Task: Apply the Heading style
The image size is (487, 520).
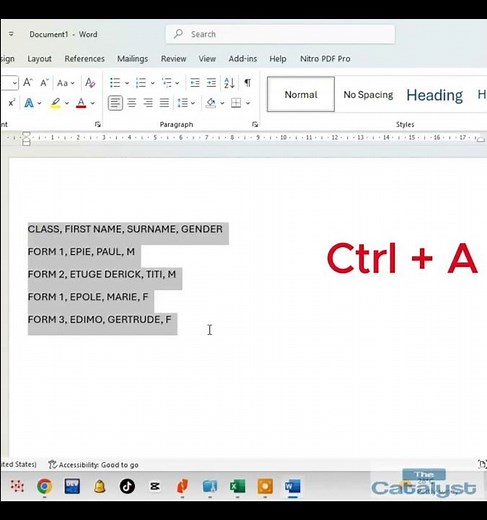Action: coord(435,95)
